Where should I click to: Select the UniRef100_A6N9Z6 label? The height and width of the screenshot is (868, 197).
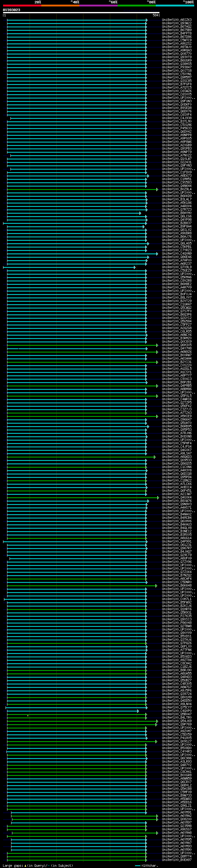(177, 351)
